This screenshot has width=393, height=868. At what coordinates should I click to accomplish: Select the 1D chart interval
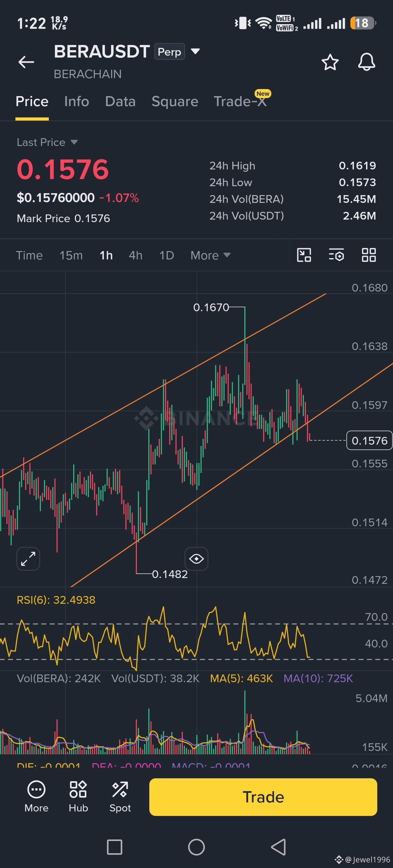coord(167,255)
